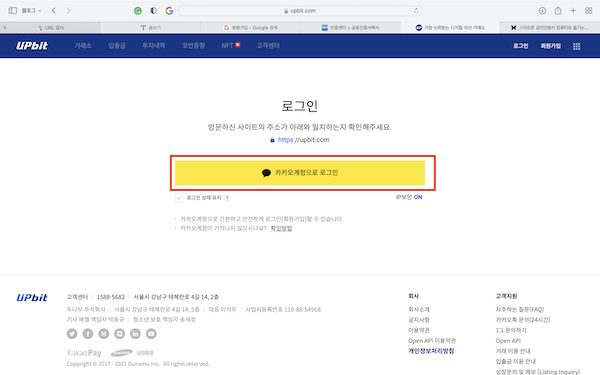Click the footer UPbit logo
This screenshot has height=375, width=600.
[32, 298]
